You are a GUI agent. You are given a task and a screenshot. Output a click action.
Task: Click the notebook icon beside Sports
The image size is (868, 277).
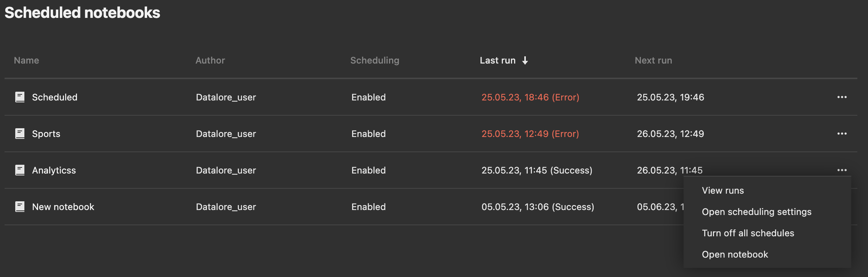(19, 133)
